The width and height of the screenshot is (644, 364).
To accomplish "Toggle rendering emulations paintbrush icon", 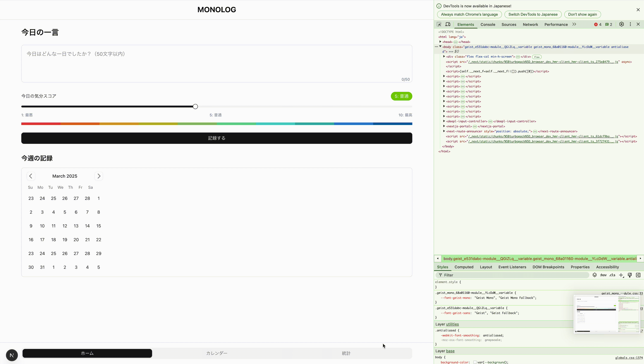I will pos(630,275).
